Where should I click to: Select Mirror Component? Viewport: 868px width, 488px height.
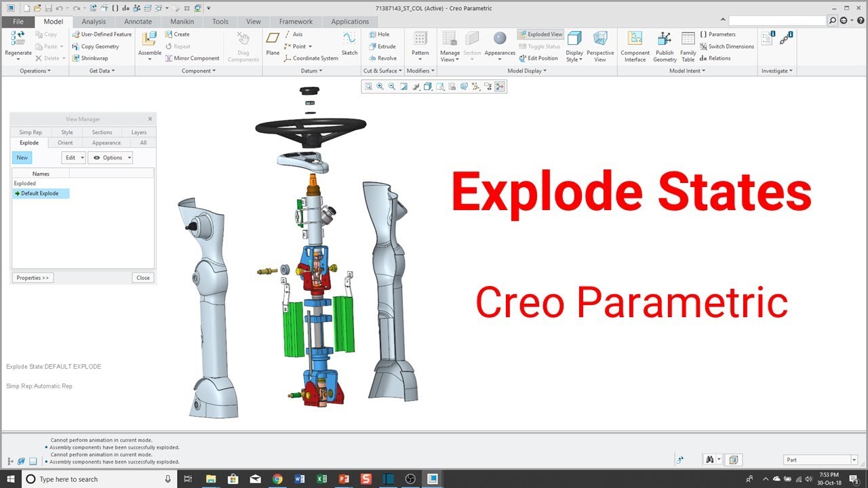[x=192, y=58]
